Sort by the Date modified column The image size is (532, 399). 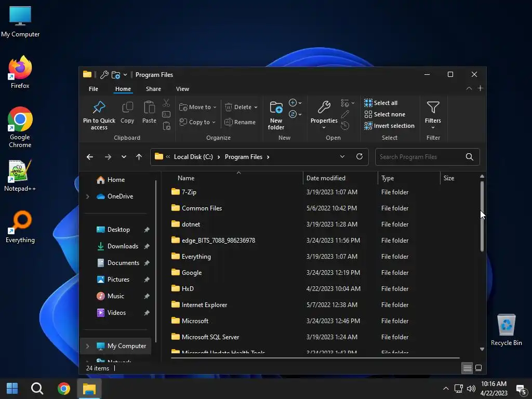point(340,178)
